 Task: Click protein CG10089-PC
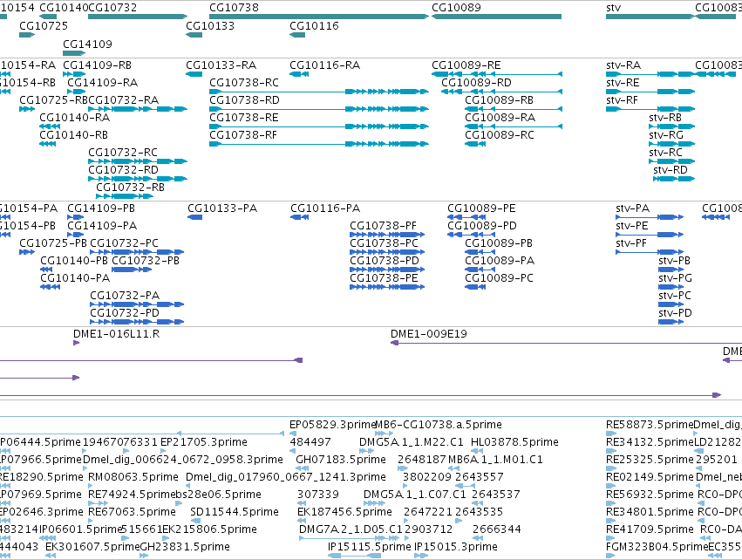(x=475, y=287)
